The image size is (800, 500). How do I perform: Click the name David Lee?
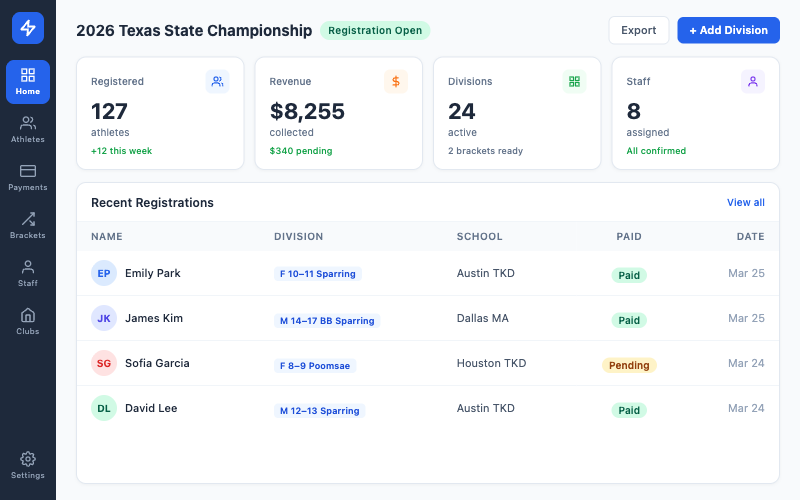[x=151, y=408]
